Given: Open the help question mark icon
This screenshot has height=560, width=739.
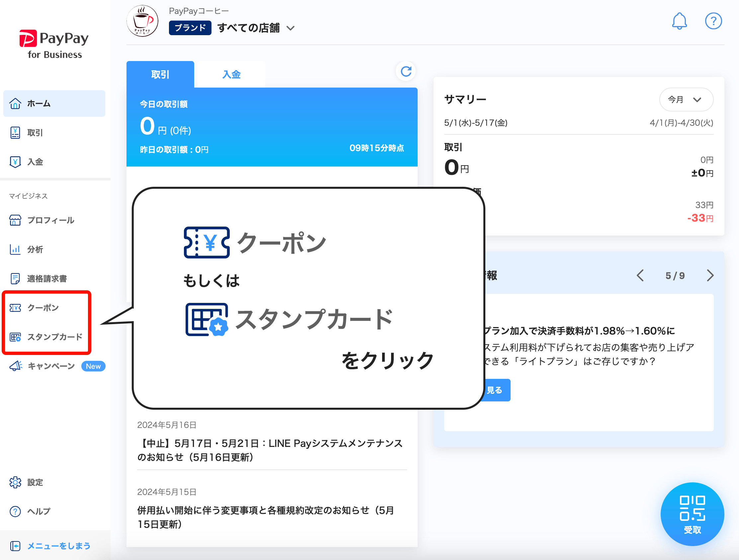Looking at the screenshot, I should point(713,21).
